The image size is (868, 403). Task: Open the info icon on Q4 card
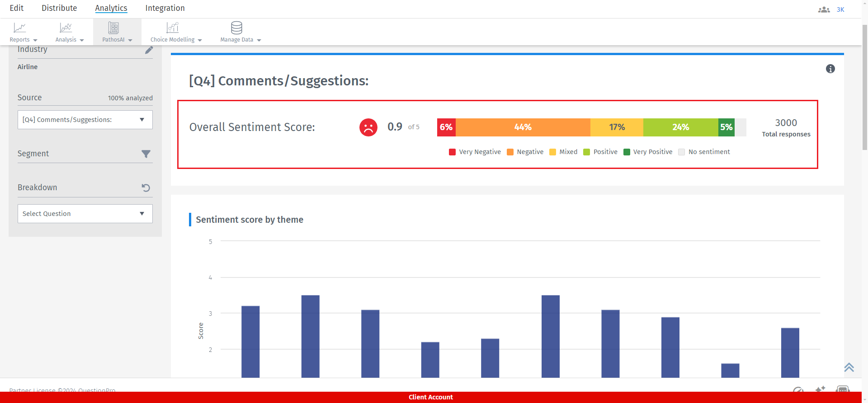tap(830, 69)
